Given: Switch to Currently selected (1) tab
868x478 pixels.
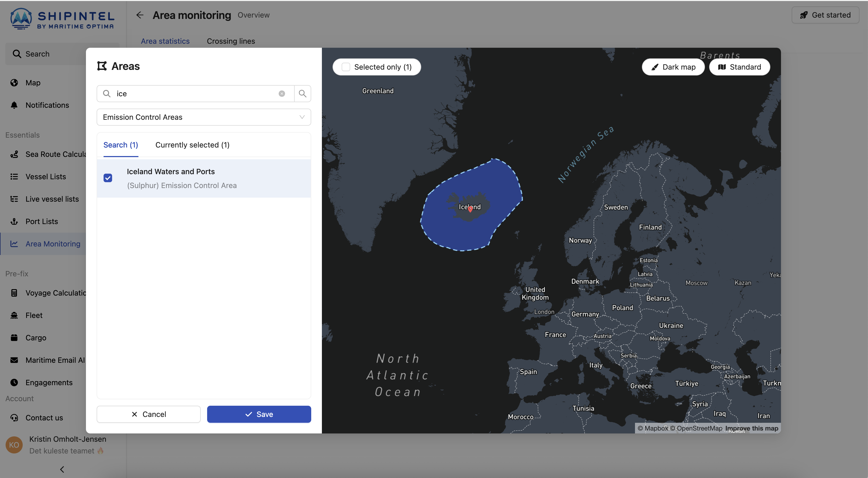Looking at the screenshot, I should (x=192, y=145).
